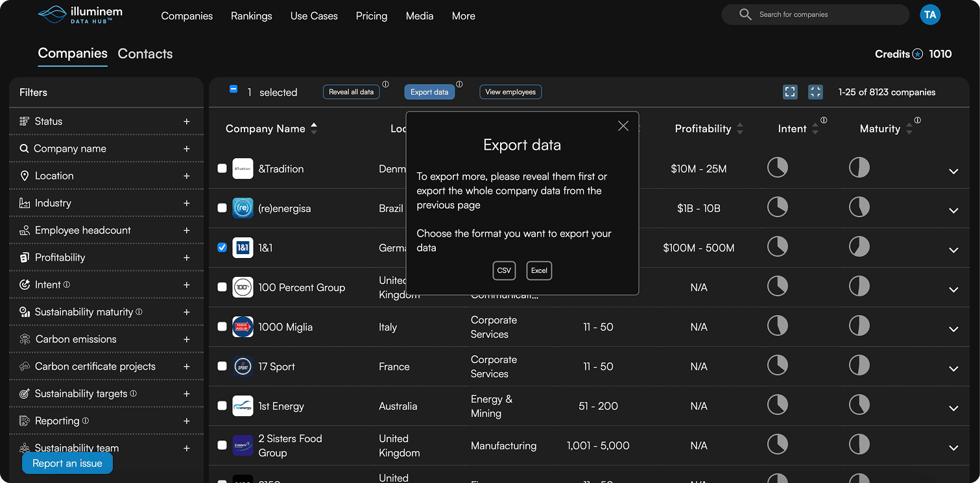Open the Rankings nav menu
The height and width of the screenshot is (483, 980).
pos(252,16)
